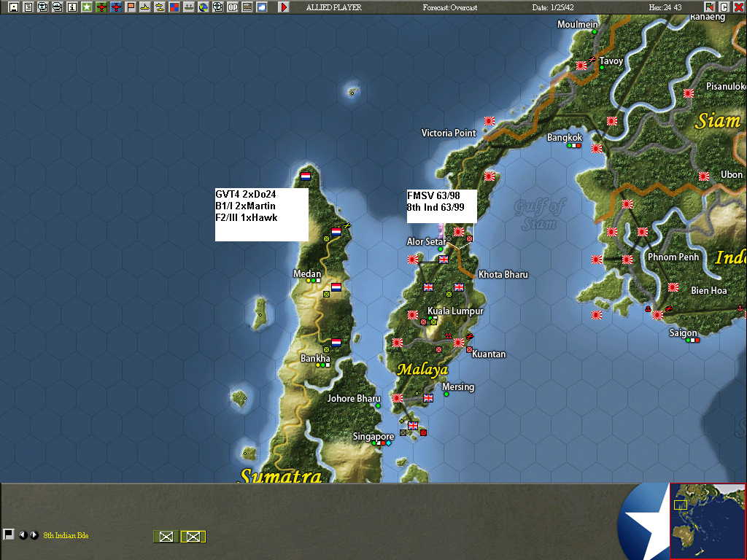Image resolution: width=747 pixels, height=560 pixels.
Task: Select Dutch flag unit at Sumatra's northern tip
Action: [x=306, y=176]
